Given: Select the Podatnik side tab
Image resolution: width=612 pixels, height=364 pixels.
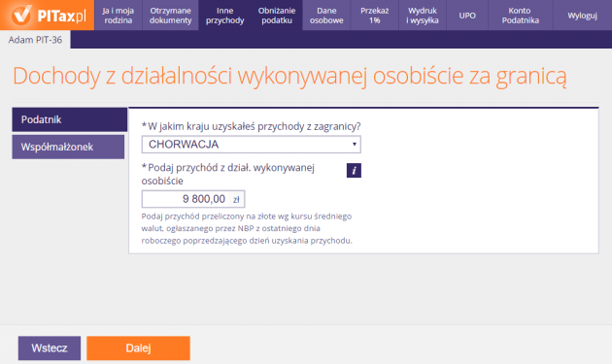Looking at the screenshot, I should click(70, 119).
